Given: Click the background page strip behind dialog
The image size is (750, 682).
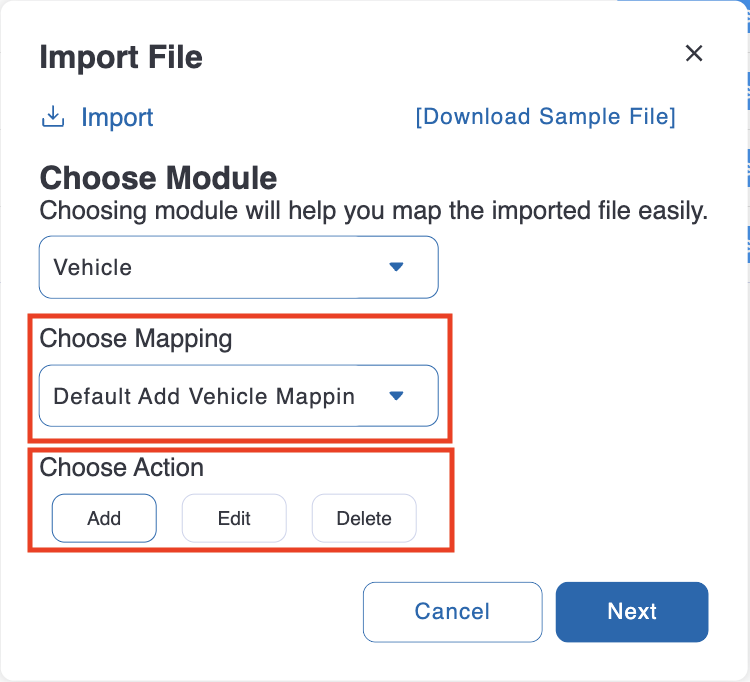Looking at the screenshot, I should (x=748, y=143).
